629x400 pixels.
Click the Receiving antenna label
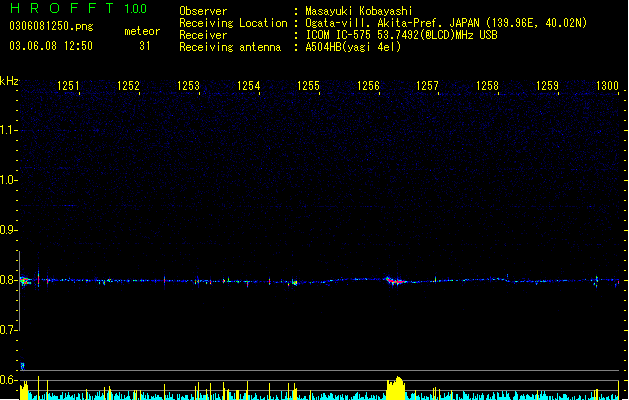point(230,47)
